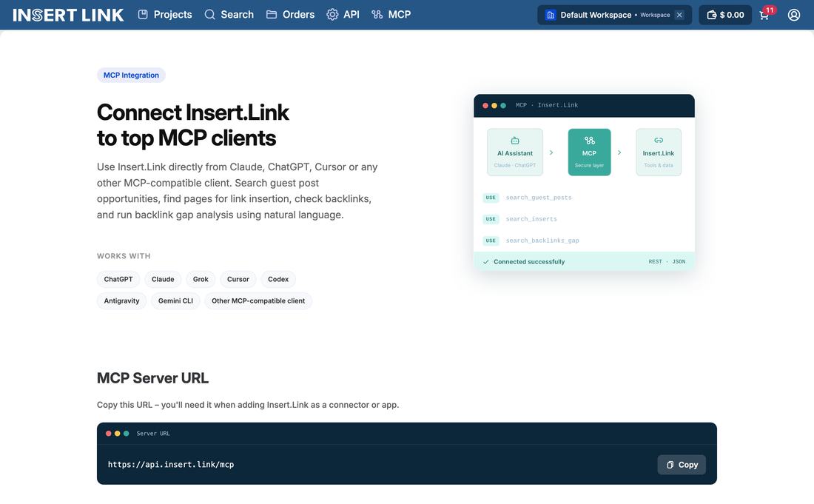Click the Connected successfully status
Screen dimensions: 814x504
click(529, 262)
